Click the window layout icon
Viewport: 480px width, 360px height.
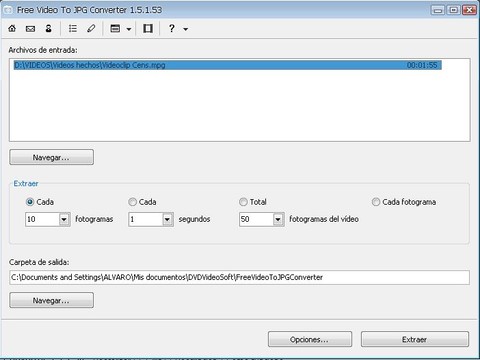click(115, 29)
